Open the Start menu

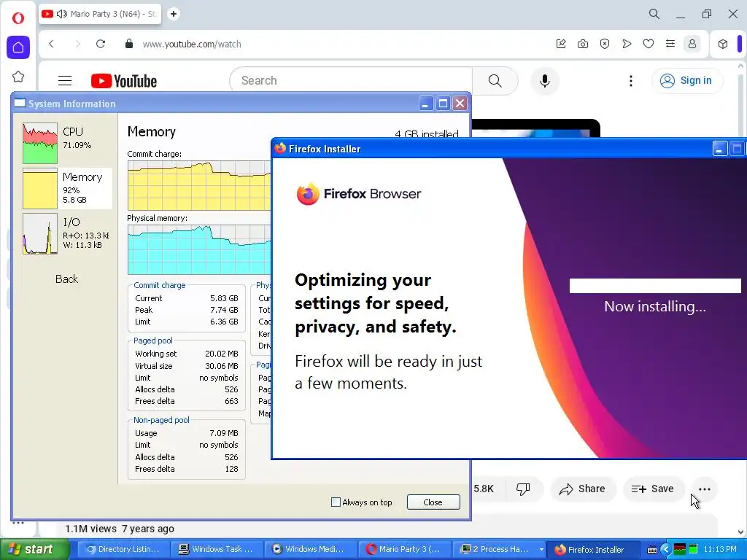[34, 549]
